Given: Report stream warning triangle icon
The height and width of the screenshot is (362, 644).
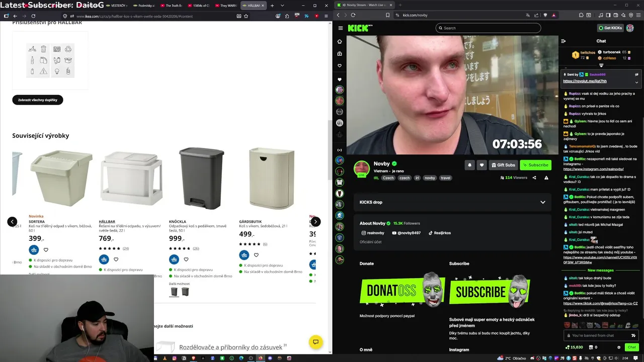Looking at the screenshot, I should (x=546, y=177).
